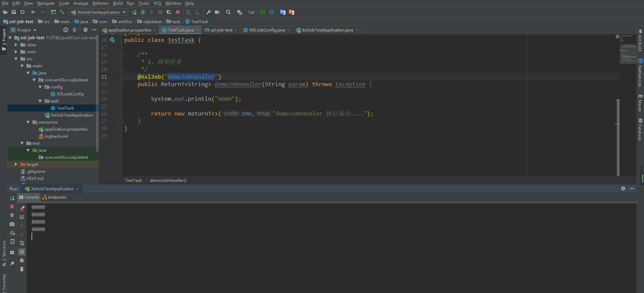Click the Back navigation arrow
This screenshot has width=644, height=293.
point(33,12)
